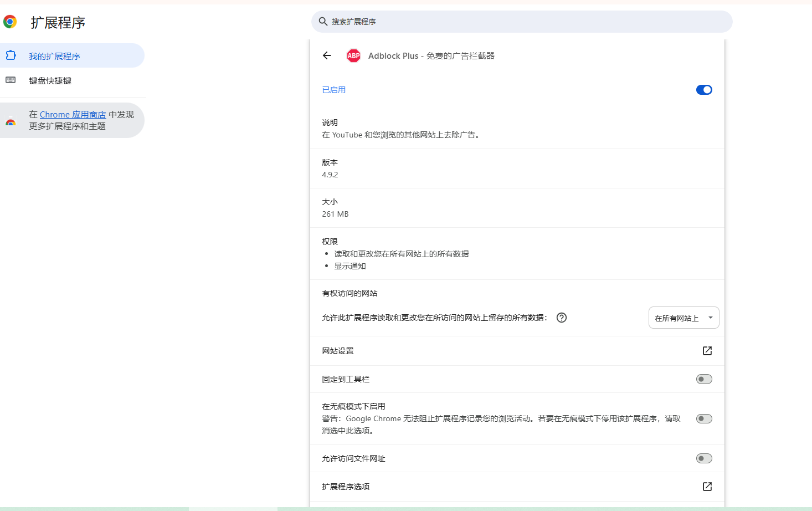
Task: Click the 大小 label
Action: pyautogui.click(x=330, y=202)
